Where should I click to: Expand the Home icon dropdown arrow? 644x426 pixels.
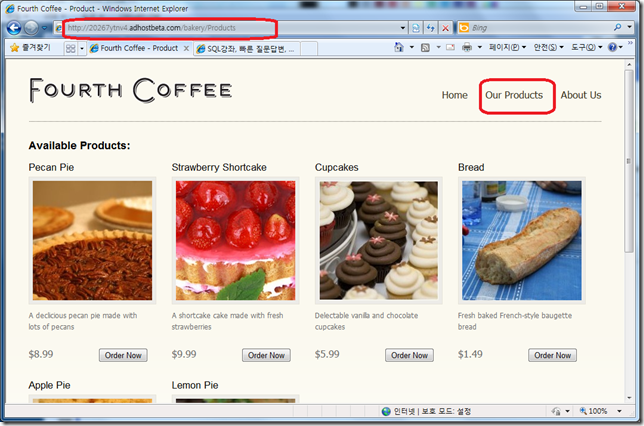(x=412, y=47)
